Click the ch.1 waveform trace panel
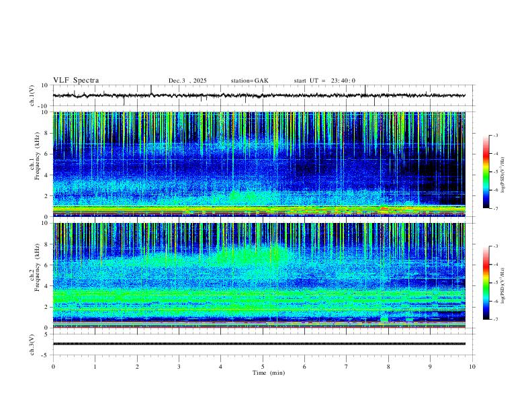The image size is (532, 411). (263, 95)
